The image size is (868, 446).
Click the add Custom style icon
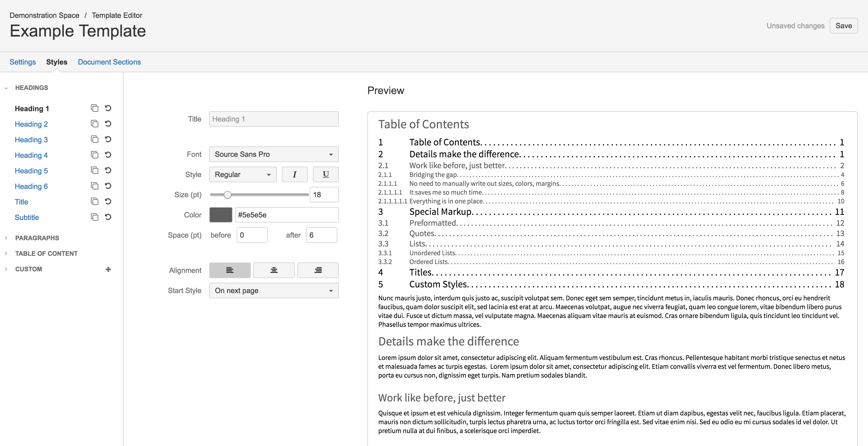point(109,269)
